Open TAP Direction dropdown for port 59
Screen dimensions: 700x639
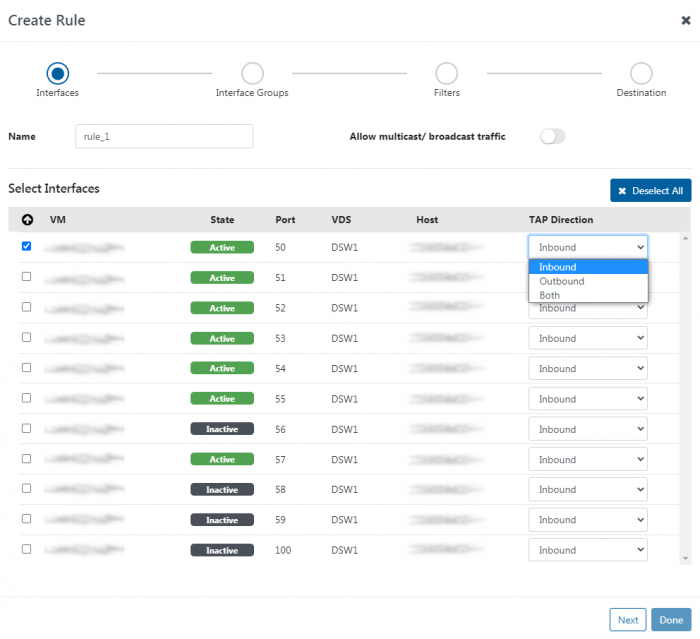point(587,520)
